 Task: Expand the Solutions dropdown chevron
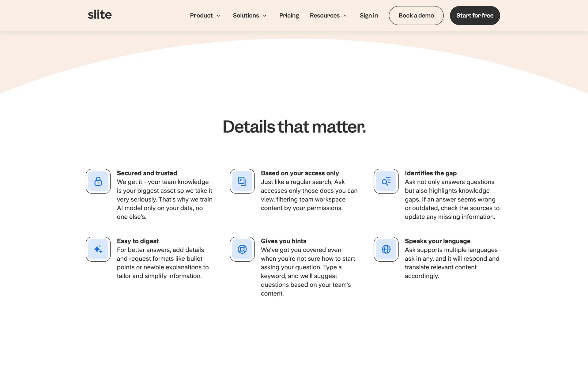tap(265, 16)
